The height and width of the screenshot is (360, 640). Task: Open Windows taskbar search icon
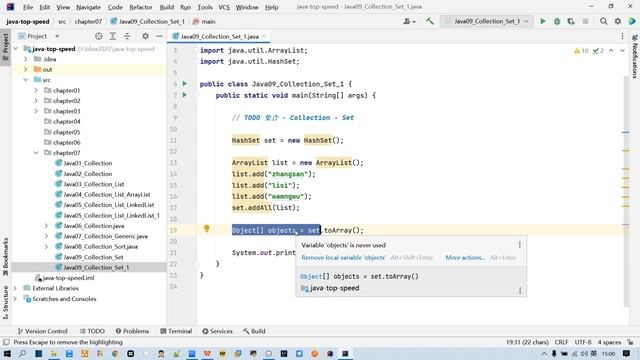click(x=22, y=353)
